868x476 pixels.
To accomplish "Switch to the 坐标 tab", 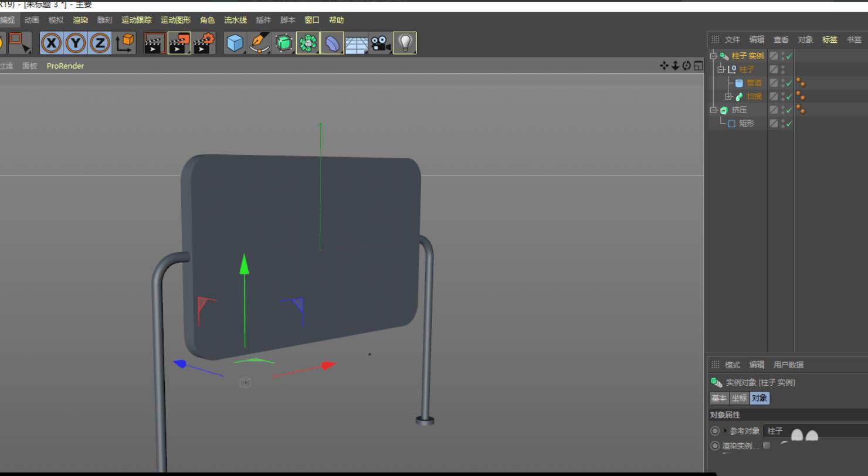I will [x=739, y=398].
